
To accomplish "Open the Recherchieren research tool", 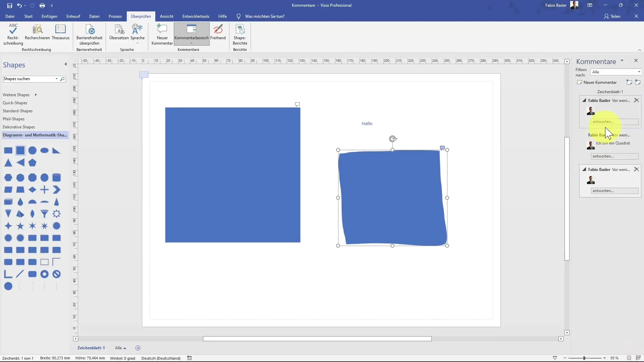I will coord(37,32).
